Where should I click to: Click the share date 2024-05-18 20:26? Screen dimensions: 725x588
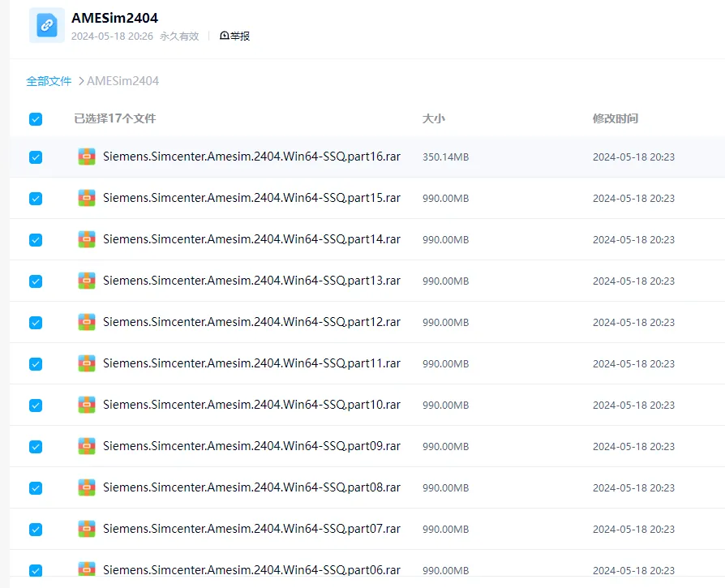pos(112,36)
